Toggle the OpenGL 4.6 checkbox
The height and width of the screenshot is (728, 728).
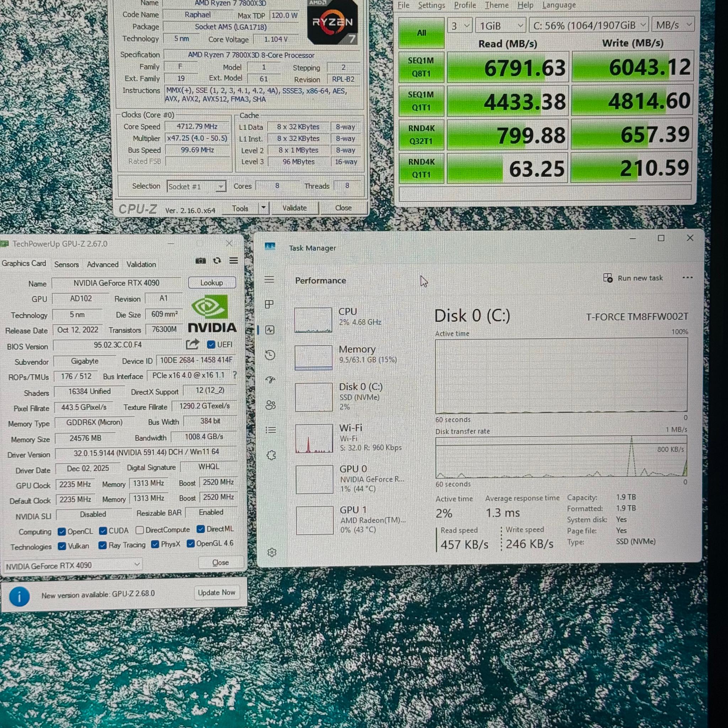pyautogui.click(x=191, y=544)
